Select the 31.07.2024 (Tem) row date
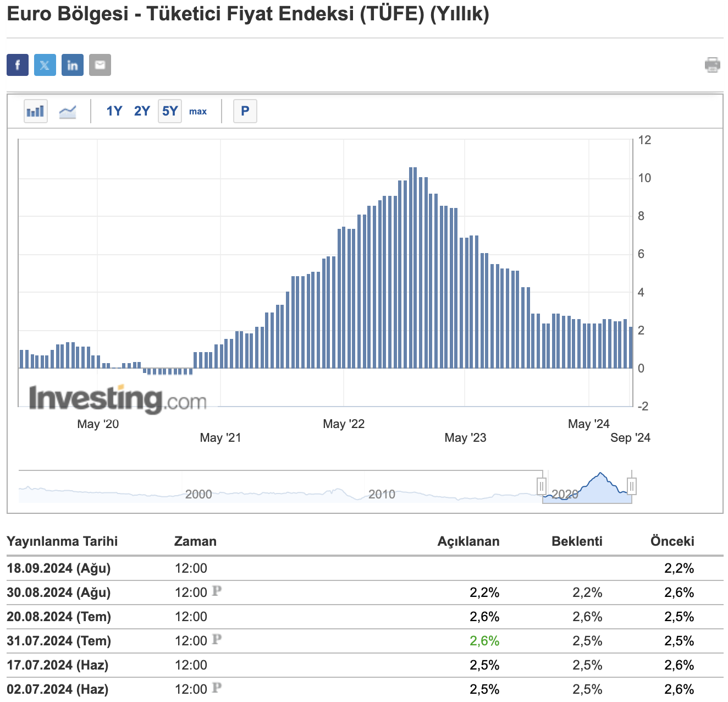728x702 pixels. click(59, 641)
